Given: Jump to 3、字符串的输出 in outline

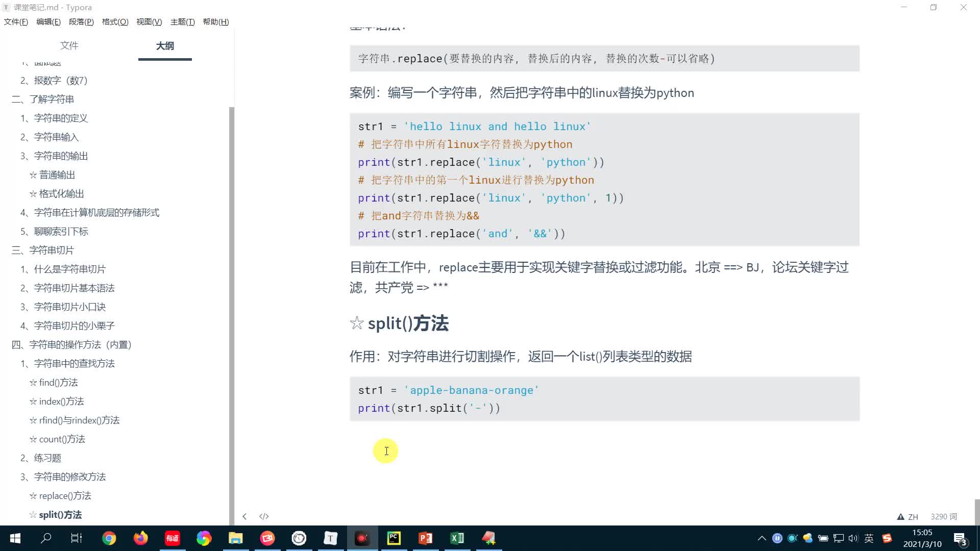Looking at the screenshot, I should click(54, 156).
